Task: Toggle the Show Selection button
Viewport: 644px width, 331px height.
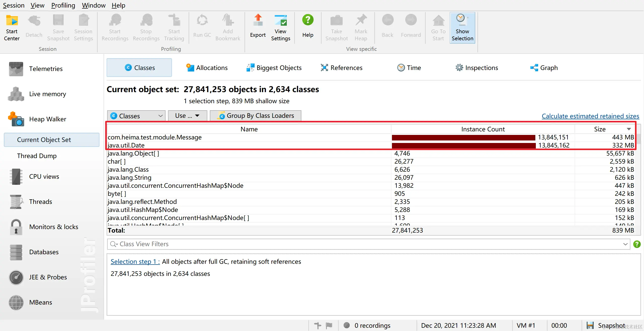Action: coord(462,28)
